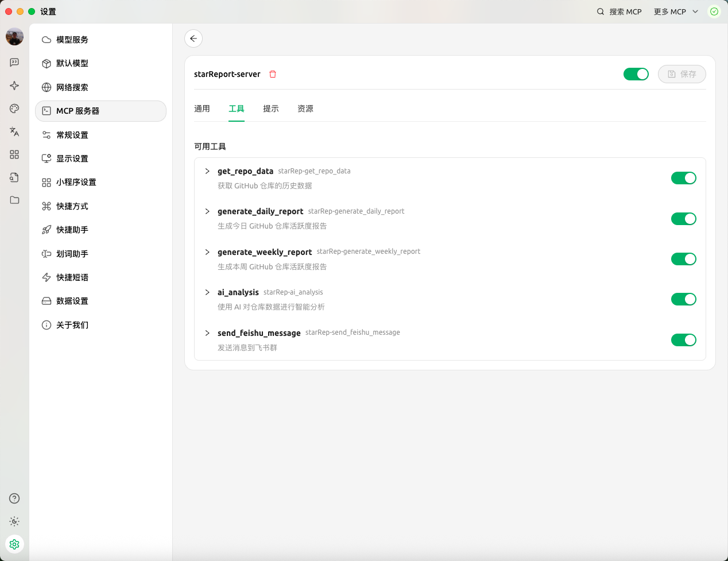Disable the starReport-server main toggle
The width and height of the screenshot is (728, 561).
click(636, 74)
